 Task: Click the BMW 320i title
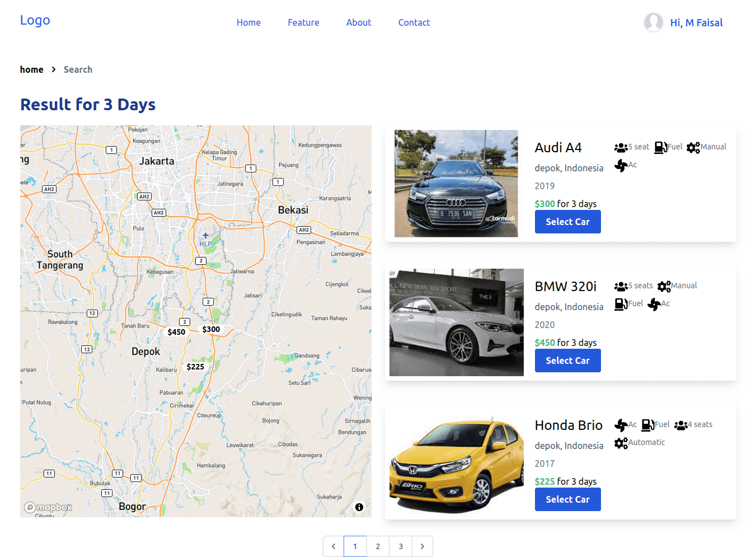click(566, 287)
